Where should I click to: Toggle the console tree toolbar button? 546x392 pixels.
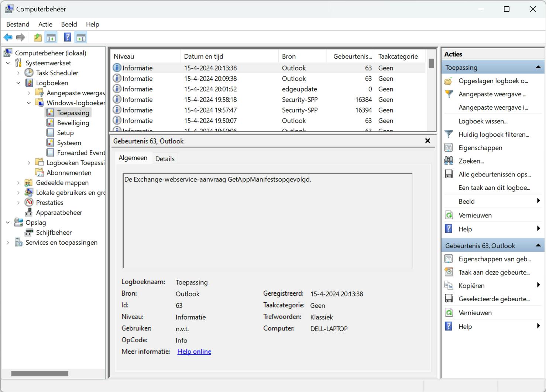coord(51,37)
